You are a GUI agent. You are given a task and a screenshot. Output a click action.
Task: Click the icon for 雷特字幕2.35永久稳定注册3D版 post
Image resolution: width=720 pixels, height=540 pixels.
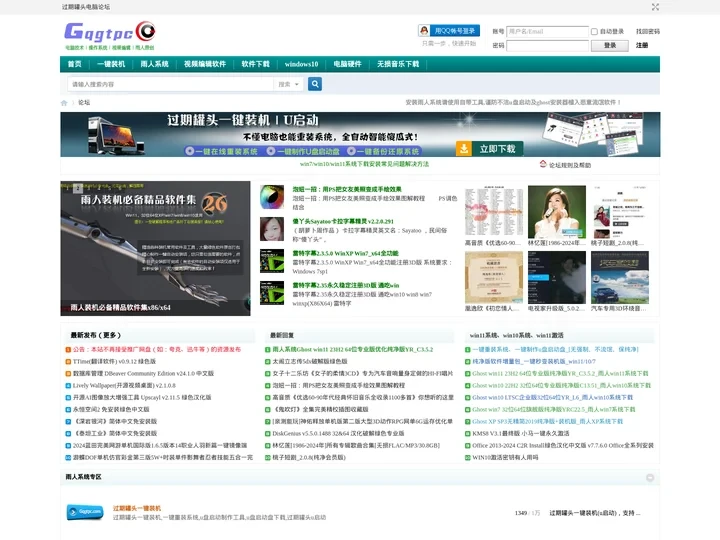(272, 293)
